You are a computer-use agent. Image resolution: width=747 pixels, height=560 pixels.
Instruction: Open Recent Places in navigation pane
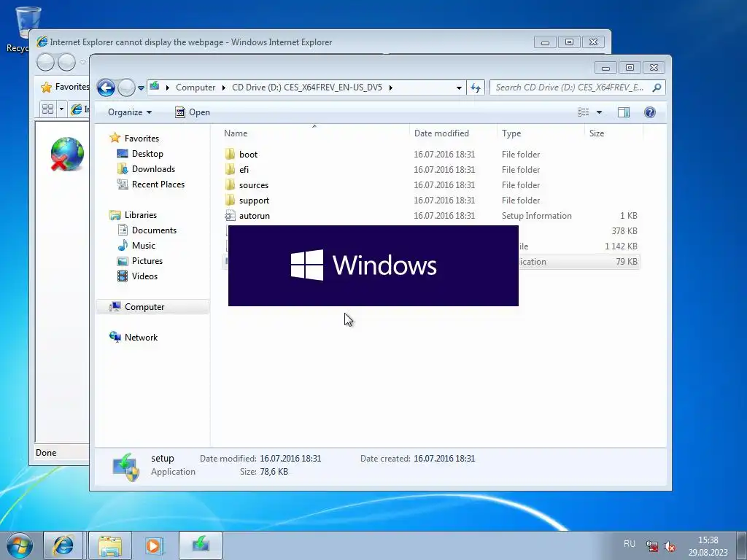158,184
